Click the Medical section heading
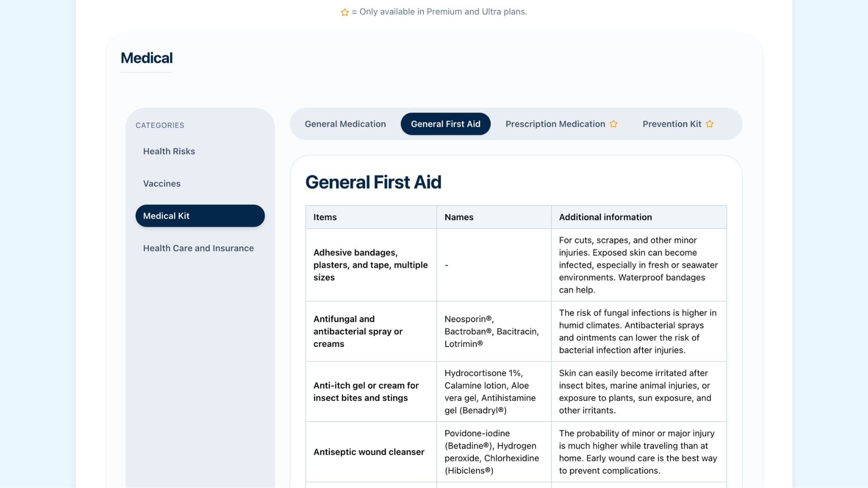Viewport: 868px width, 488px height. click(x=146, y=58)
